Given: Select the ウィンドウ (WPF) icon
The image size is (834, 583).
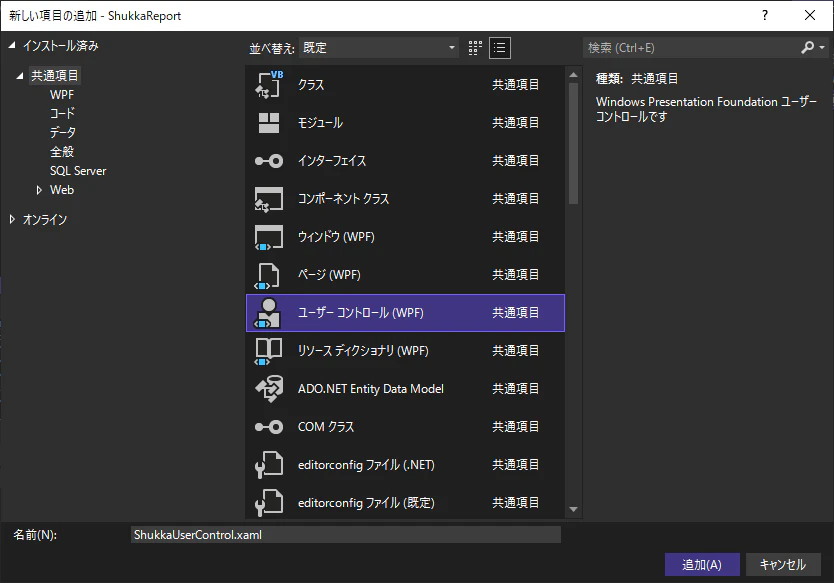Looking at the screenshot, I should 269,237.
